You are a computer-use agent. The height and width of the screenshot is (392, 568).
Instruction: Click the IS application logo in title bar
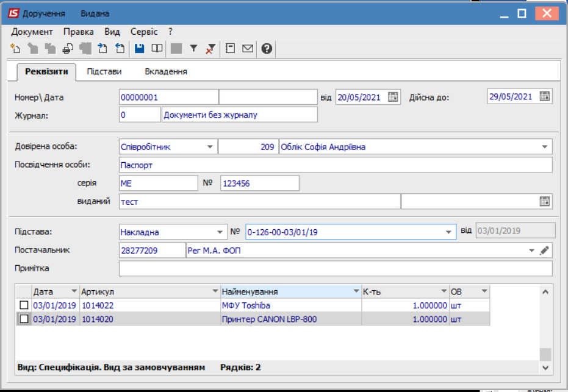click(13, 13)
